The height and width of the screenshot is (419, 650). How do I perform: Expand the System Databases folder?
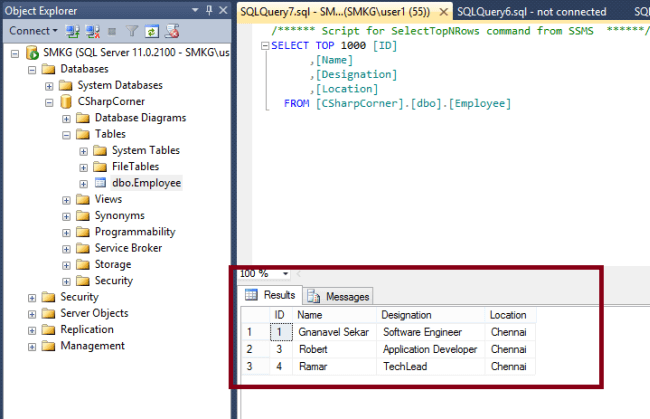click(x=49, y=86)
